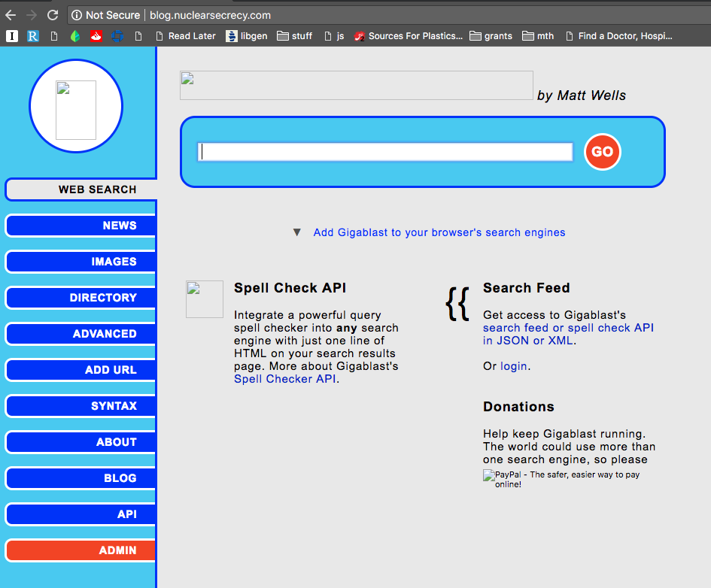This screenshot has width=711, height=588.
Task: Click the 'Search Feed' heading
Action: pyautogui.click(x=526, y=288)
